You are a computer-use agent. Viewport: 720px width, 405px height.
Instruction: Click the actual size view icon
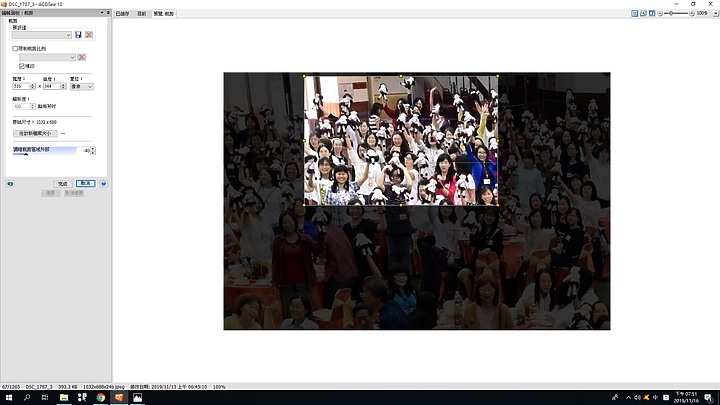pyautogui.click(x=635, y=14)
